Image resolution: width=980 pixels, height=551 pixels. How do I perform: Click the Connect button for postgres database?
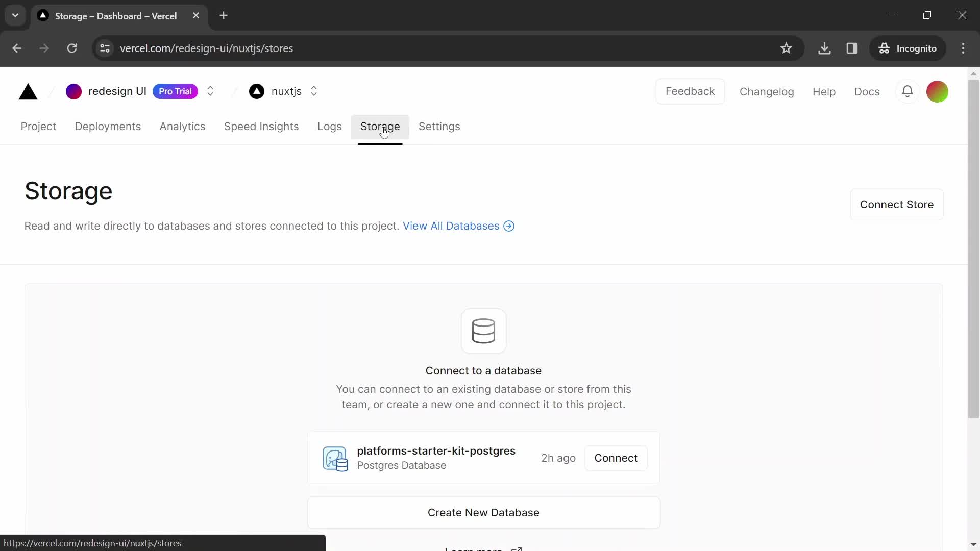click(x=616, y=458)
